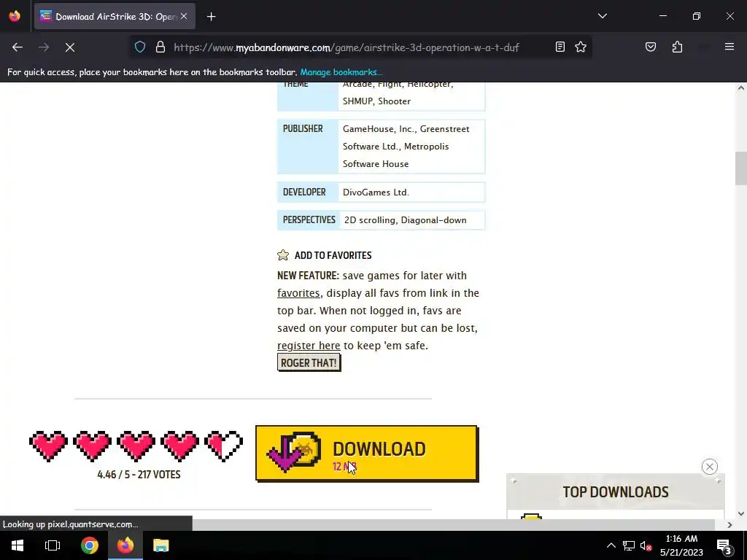Click scrollbar up arrow
Image resolution: width=747 pixels, height=560 pixels.
(741, 87)
